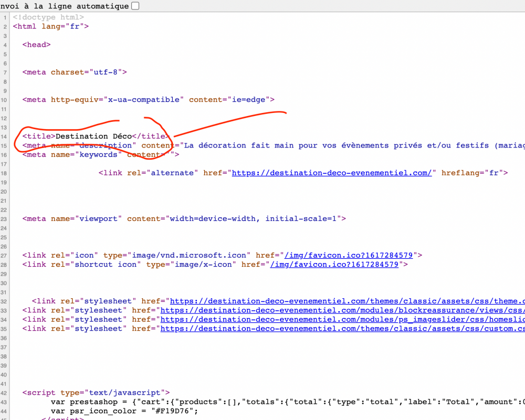The width and height of the screenshot is (525, 420).
Task: Click the html lang="fr" tag text
Action: click(51, 26)
